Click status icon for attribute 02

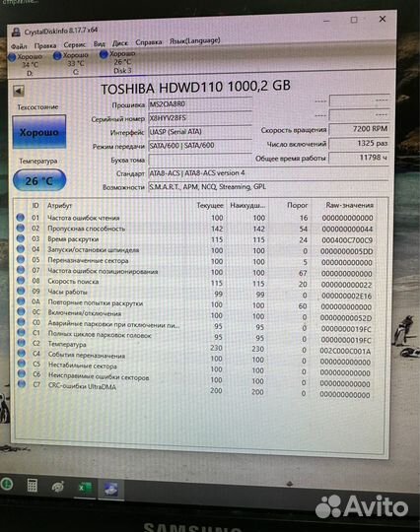click(x=21, y=228)
